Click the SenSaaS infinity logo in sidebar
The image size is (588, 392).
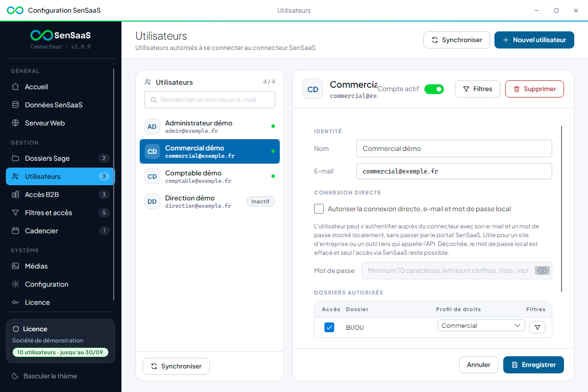click(x=42, y=35)
